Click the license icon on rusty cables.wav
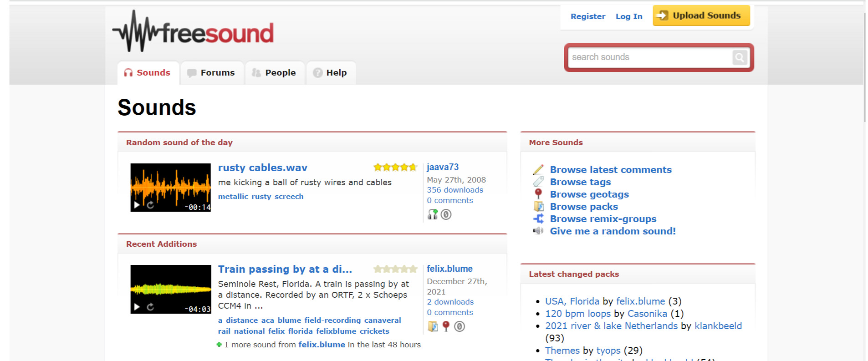868x361 pixels. (x=446, y=214)
